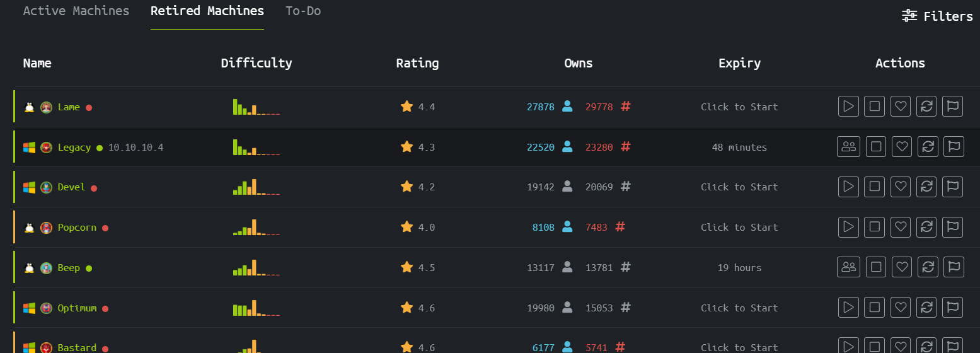Open the Optimum machine page
Image resolution: width=980 pixels, height=353 pixels.
pyautogui.click(x=77, y=308)
